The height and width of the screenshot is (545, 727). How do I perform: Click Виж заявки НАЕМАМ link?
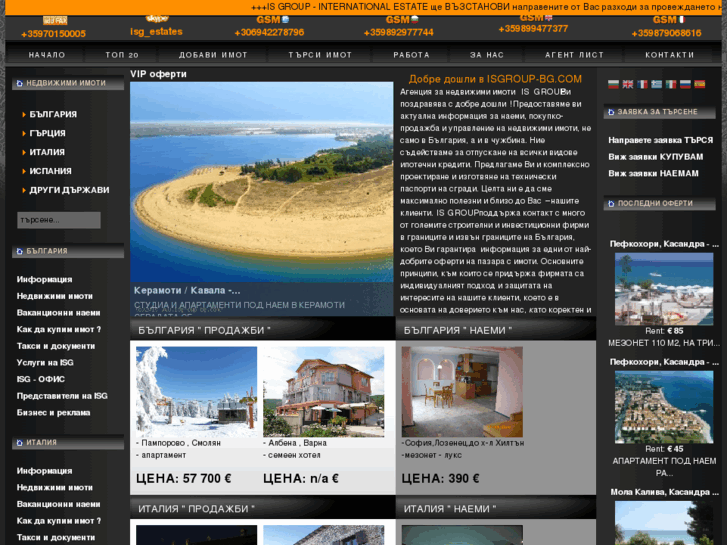(653, 173)
